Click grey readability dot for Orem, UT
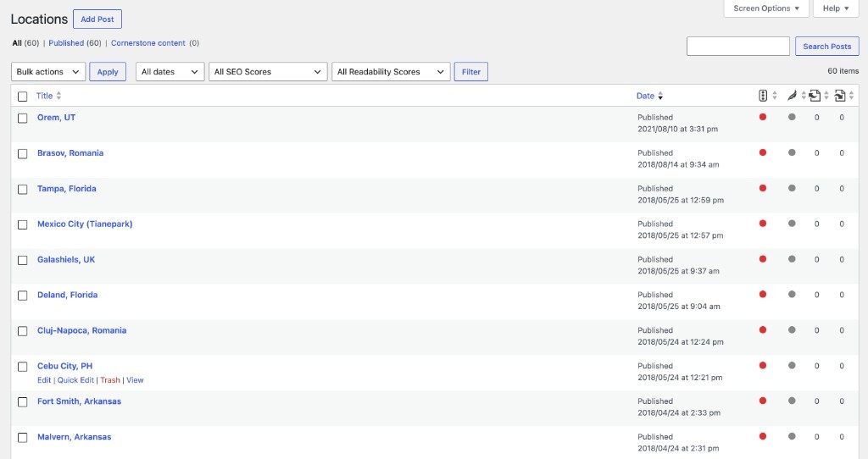The image size is (868, 459). [x=793, y=117]
